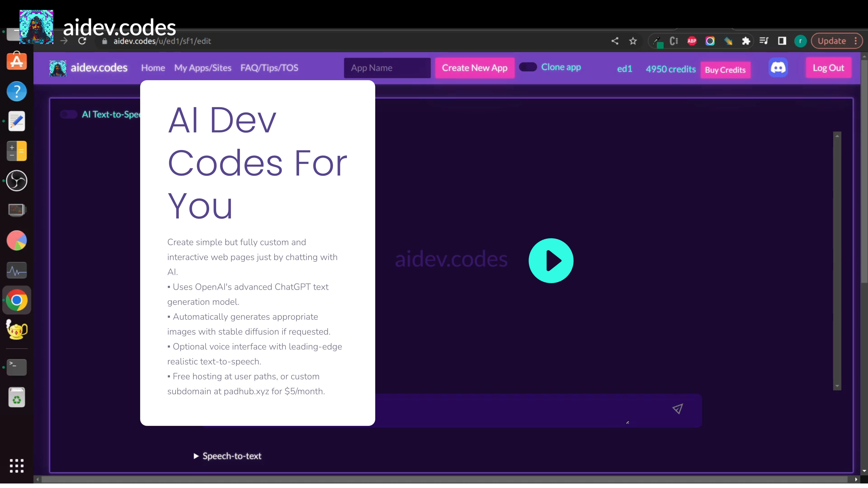Open the FAQ/Tips/TOS menu
868x488 pixels.
269,67
